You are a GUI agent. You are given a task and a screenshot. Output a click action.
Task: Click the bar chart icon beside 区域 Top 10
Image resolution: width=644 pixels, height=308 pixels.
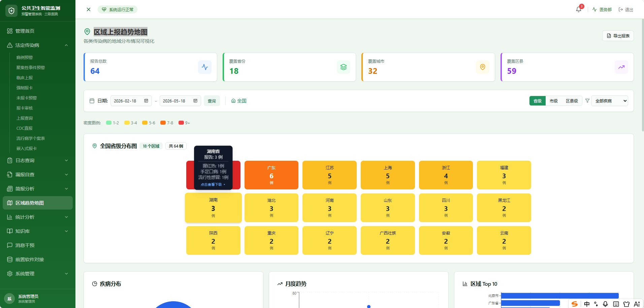(x=465, y=284)
